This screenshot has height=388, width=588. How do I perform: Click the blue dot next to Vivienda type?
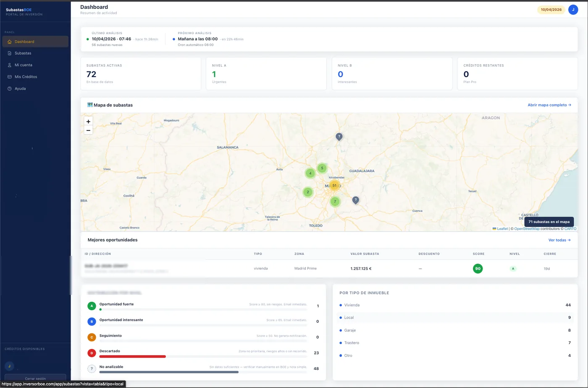(x=340, y=305)
